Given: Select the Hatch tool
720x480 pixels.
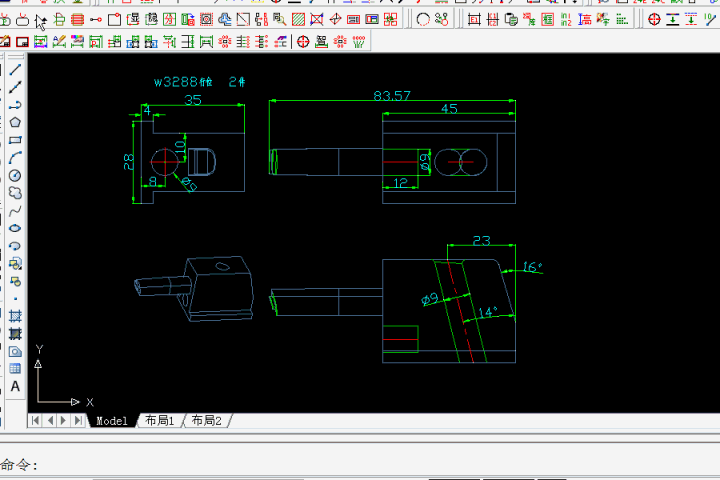Looking at the screenshot, I should click(15, 316).
